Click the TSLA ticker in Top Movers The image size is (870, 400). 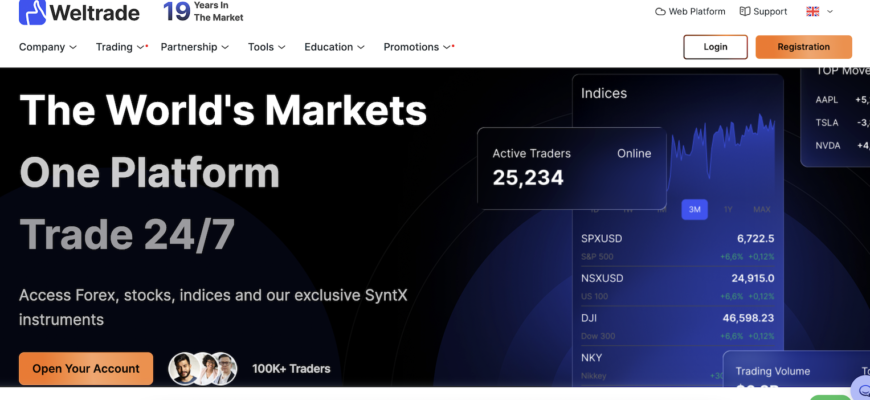[827, 123]
